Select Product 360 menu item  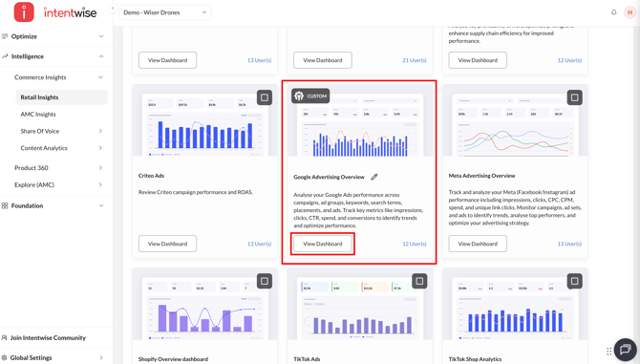click(x=32, y=168)
